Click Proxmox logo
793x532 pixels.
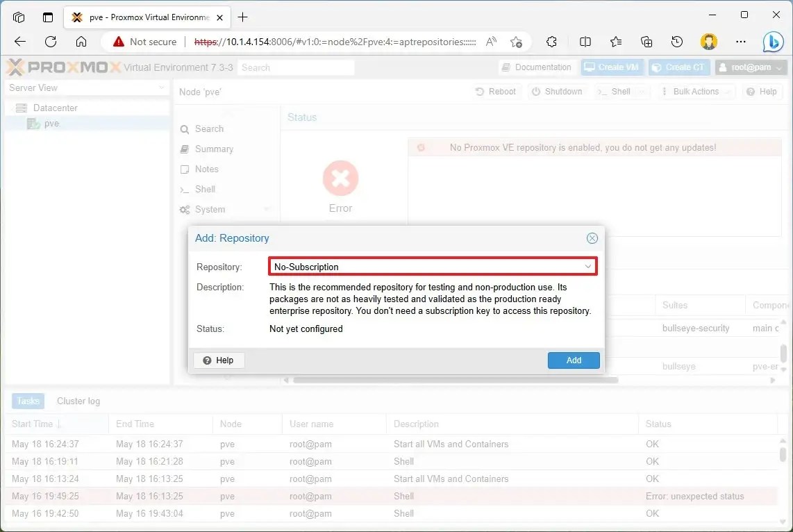64,67
